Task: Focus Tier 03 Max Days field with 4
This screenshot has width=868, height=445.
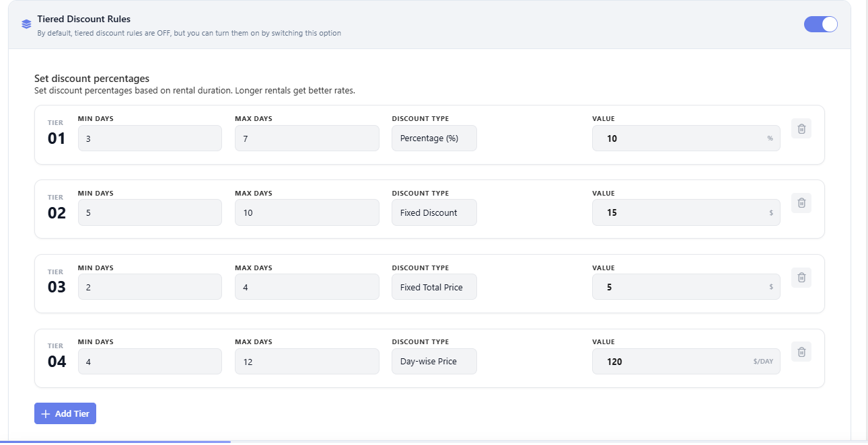Action: (307, 287)
